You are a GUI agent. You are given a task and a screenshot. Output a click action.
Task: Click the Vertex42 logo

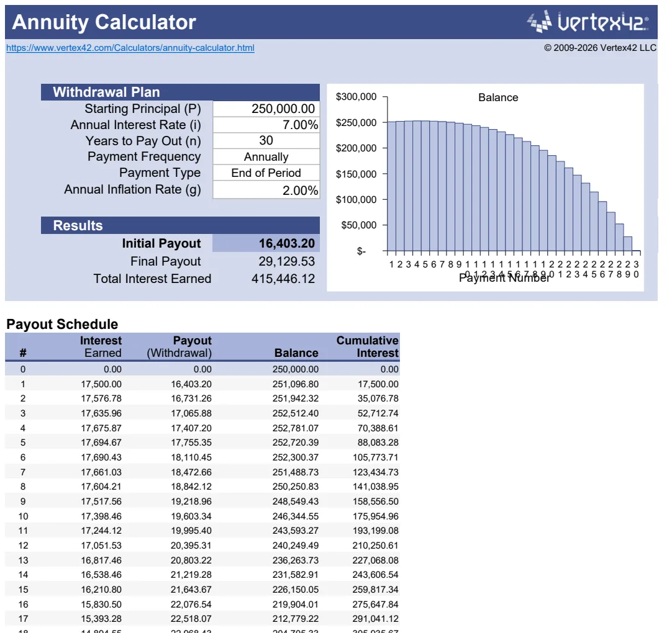point(588,22)
